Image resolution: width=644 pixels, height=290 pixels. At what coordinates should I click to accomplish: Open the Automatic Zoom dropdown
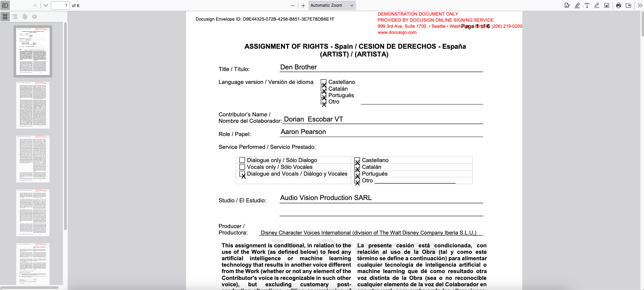pos(332,5)
